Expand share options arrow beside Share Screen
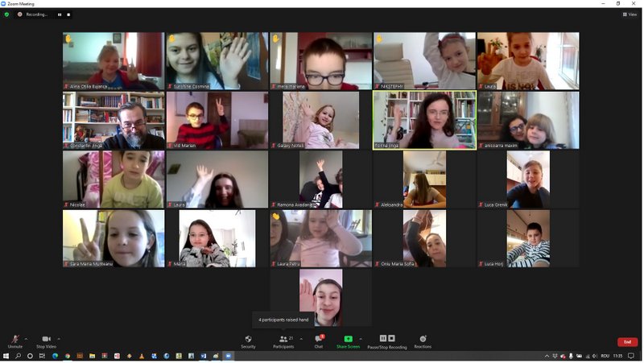644x363 pixels. pos(361,339)
